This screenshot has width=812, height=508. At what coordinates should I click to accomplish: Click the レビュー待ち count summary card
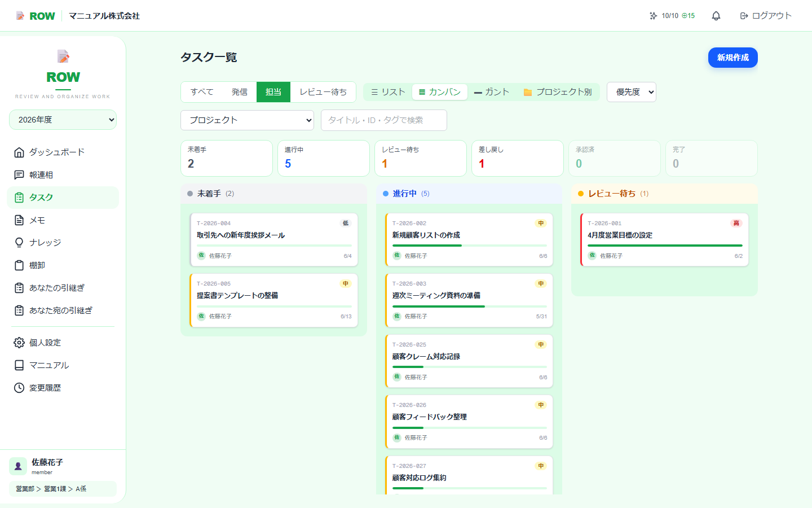(x=421, y=158)
